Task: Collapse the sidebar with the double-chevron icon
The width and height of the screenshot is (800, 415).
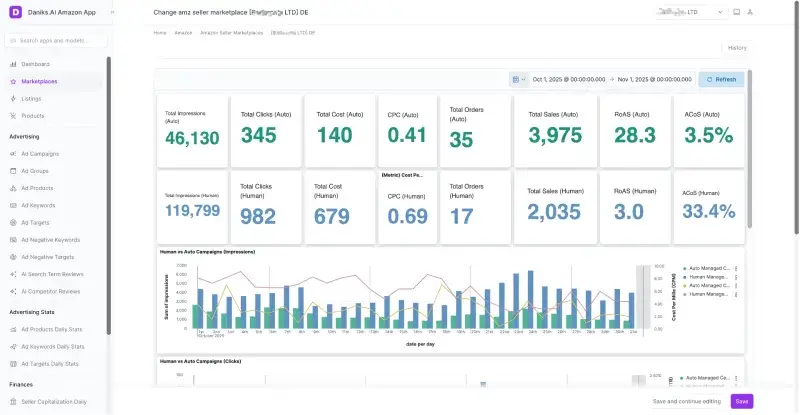Action: 111,12
